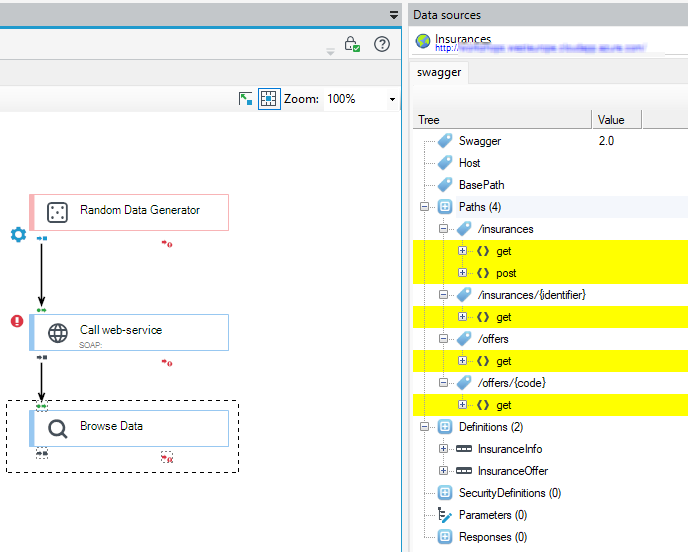Click Browse Data red error port
The image size is (688, 552).
click(167, 457)
